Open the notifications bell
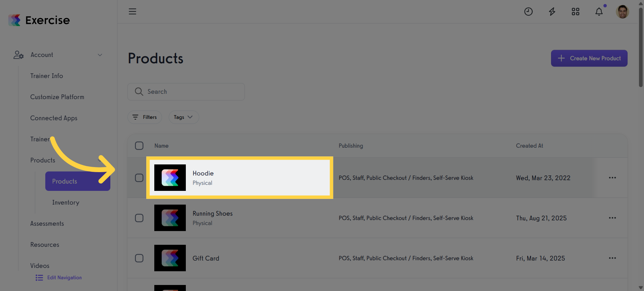644x291 pixels. point(599,12)
